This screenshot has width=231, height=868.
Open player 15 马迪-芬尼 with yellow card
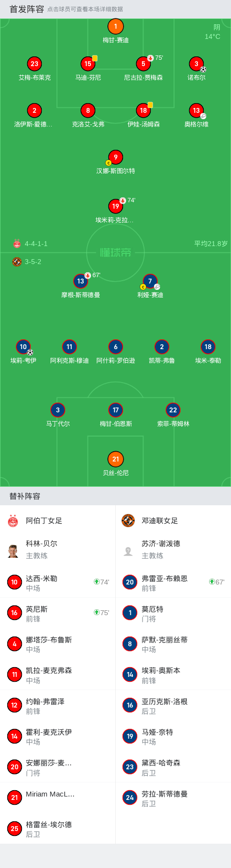click(88, 64)
